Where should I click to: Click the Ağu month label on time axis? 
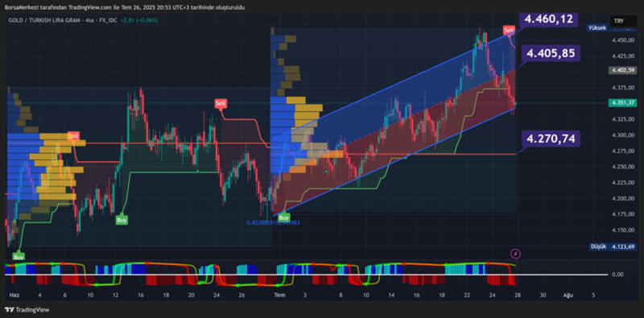pos(568,295)
